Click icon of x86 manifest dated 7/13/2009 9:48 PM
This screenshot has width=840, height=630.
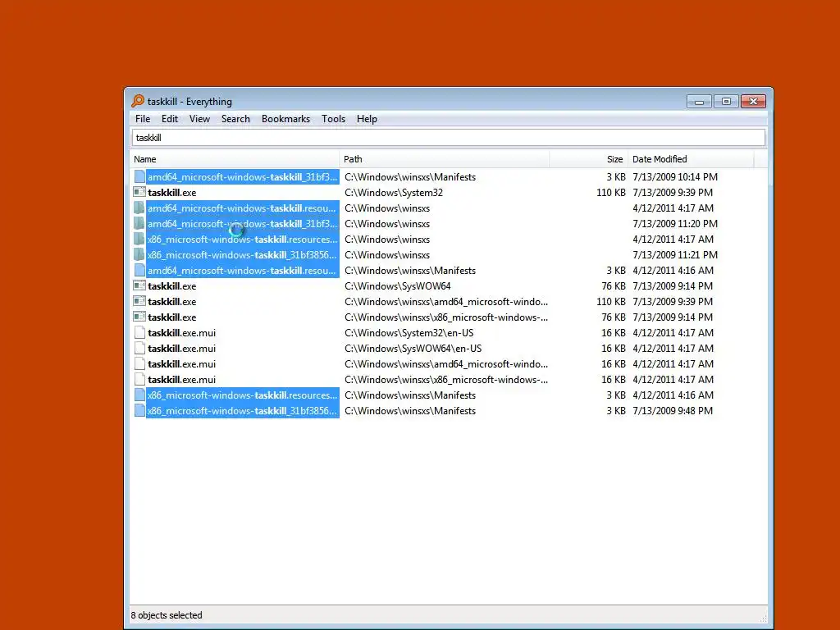tap(139, 411)
